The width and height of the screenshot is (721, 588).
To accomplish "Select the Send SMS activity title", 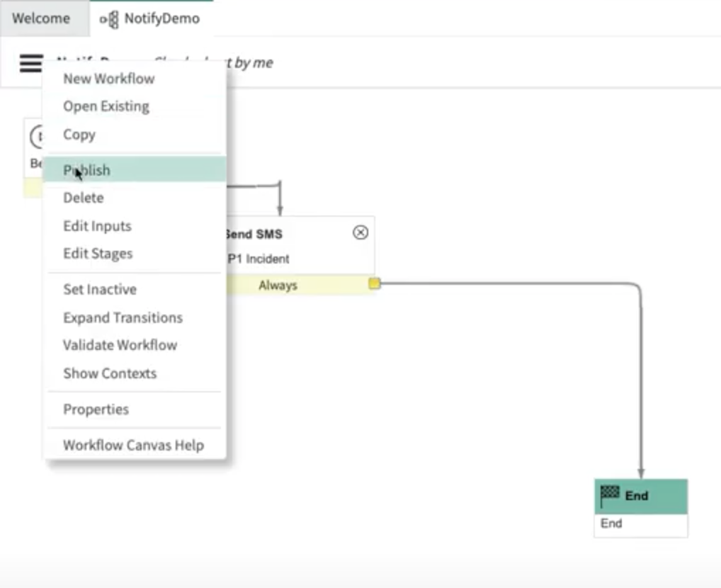I will (x=254, y=234).
